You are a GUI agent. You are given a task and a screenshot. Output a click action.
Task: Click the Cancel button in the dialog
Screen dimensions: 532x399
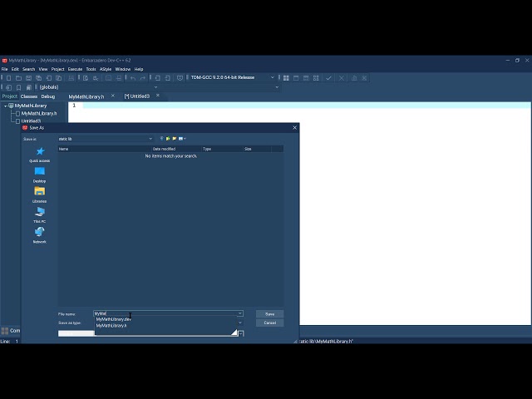tap(269, 323)
